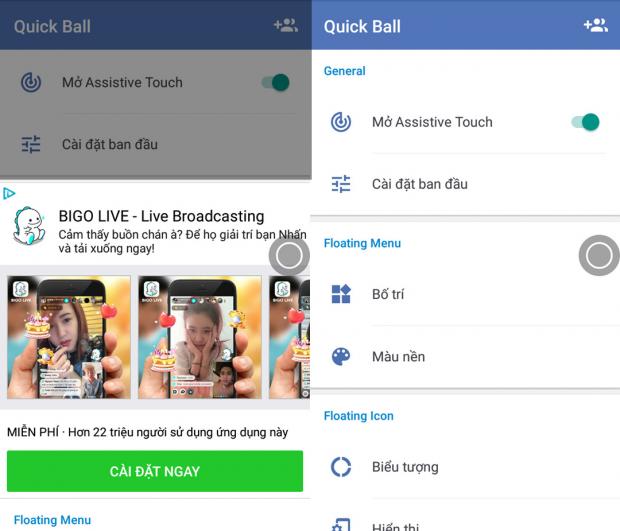Image resolution: width=620 pixels, height=531 pixels.
Task: Click the first BIGO LIVE ad screenshot
Action: [x=69, y=337]
